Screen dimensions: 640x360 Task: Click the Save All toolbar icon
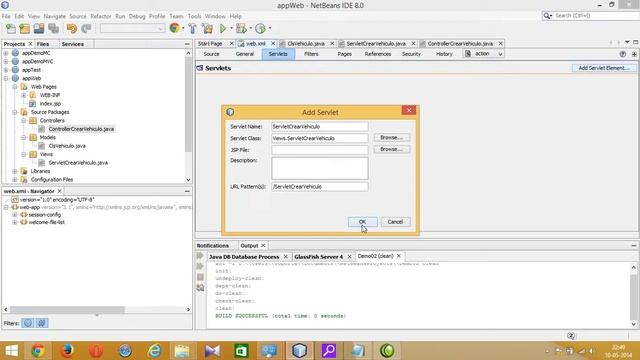click(x=53, y=29)
